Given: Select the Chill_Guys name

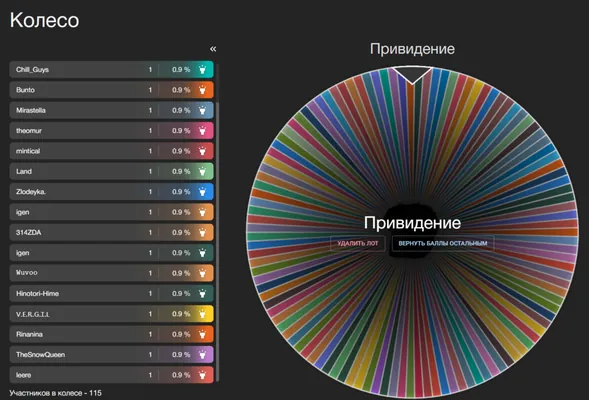Looking at the screenshot, I should (x=32, y=69).
